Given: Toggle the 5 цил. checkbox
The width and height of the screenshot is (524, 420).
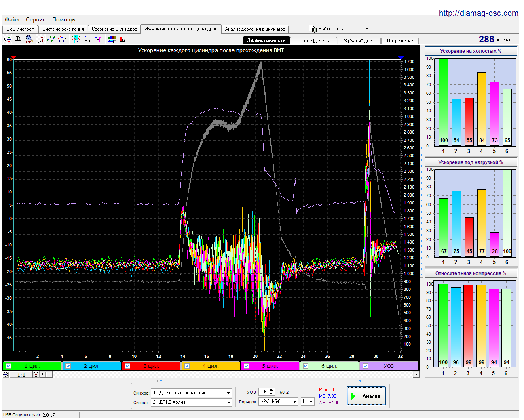Looking at the screenshot, I should (246, 366).
